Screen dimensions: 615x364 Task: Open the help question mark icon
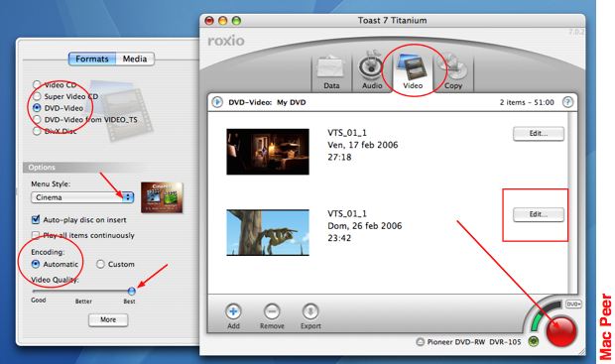pyautogui.click(x=567, y=102)
